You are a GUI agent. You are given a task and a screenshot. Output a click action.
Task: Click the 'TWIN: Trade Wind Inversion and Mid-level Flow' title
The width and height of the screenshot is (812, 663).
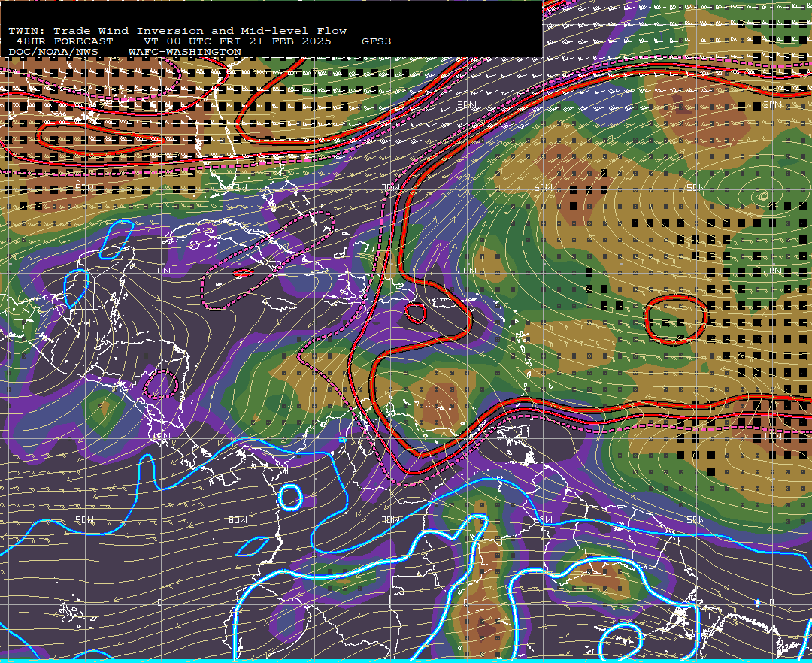(x=177, y=31)
